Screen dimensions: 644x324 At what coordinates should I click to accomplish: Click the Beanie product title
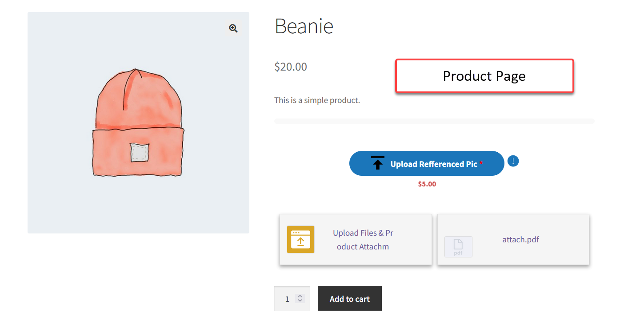click(304, 26)
